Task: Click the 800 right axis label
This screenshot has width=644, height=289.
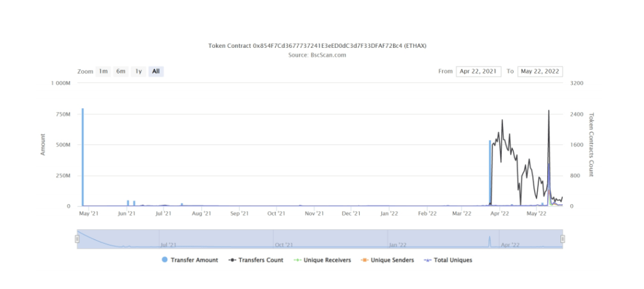Action: click(x=575, y=175)
